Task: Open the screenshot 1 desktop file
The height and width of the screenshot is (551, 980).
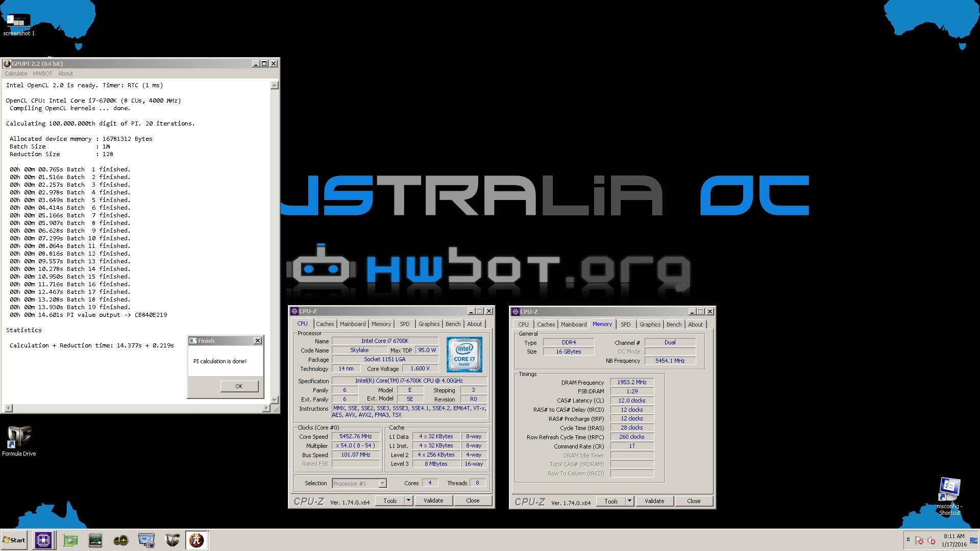Action: pos(19,24)
